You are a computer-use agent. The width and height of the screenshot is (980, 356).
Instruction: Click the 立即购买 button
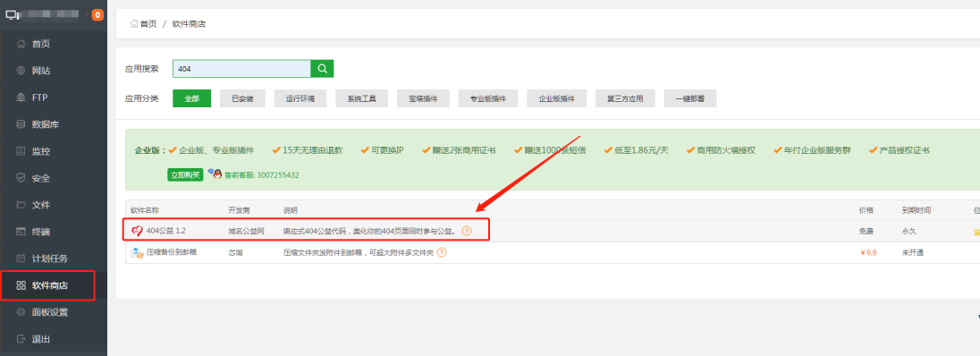click(x=185, y=175)
